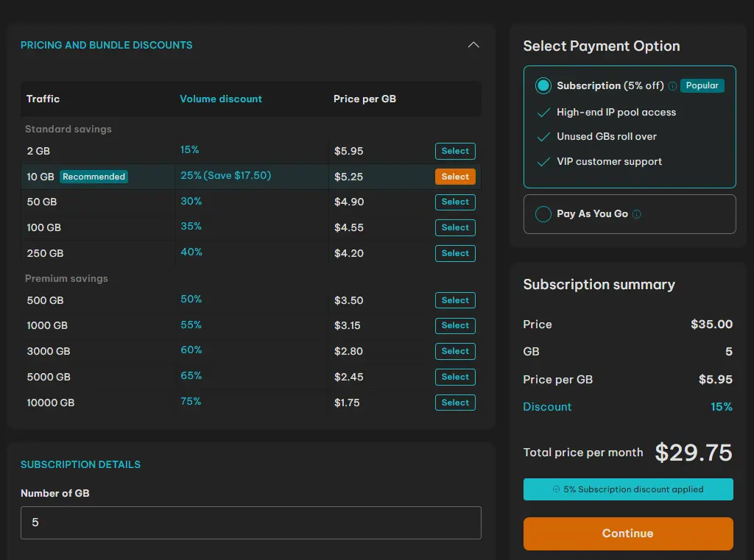Select the 3000 GB plan
Screen dimensions: 754x560
coord(455,351)
